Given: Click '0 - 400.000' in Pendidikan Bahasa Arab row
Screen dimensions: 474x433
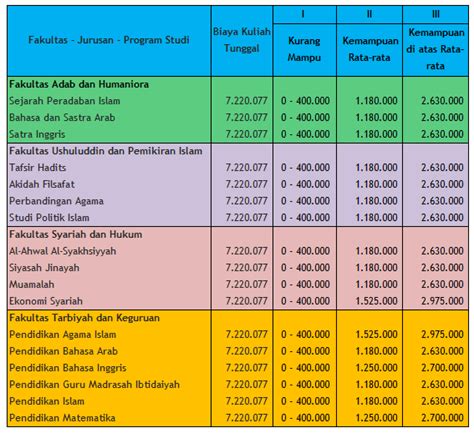Looking at the screenshot, I should pos(305,351).
